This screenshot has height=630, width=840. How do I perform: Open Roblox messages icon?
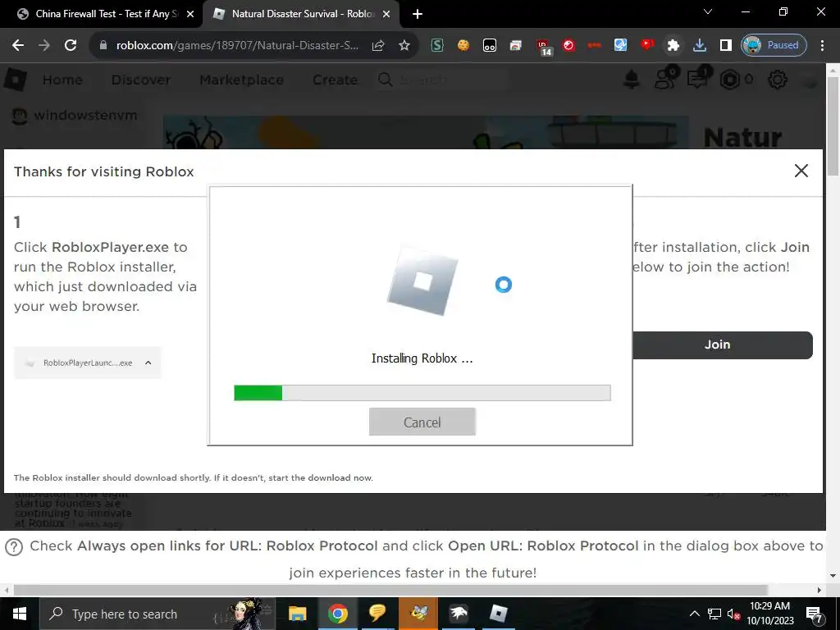point(698,79)
